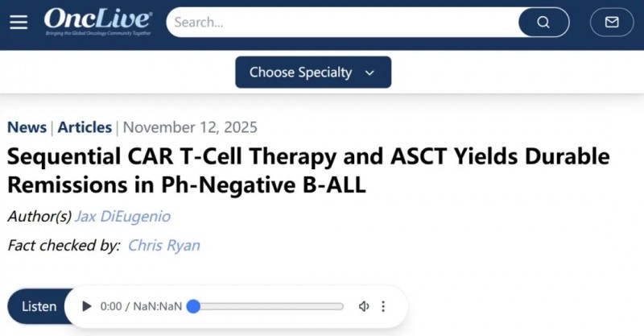Click the article headline about CAR T-Cell Therapy
Image resolution: width=644 pixels, height=336 pixels.
pyautogui.click(x=309, y=169)
